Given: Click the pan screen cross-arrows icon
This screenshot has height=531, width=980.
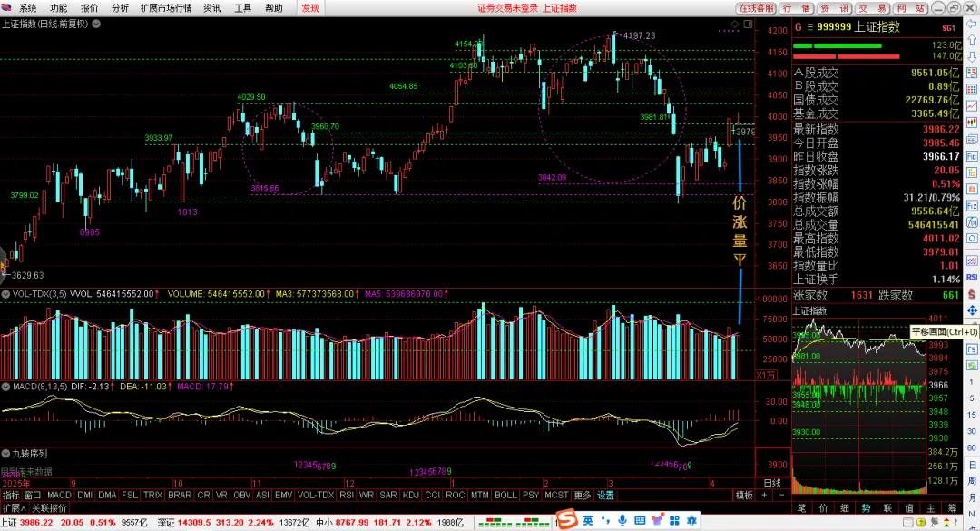Looking at the screenshot, I should coord(972,310).
